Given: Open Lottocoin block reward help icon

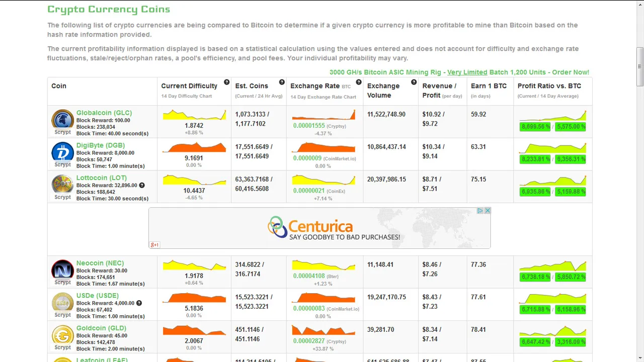Looking at the screenshot, I should [x=142, y=185].
